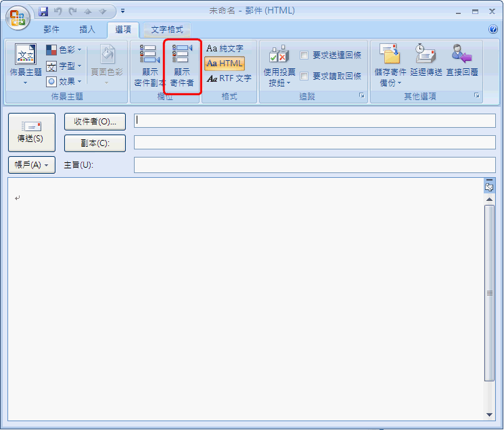Focus the 副本 Cc input field
Viewport: 504px width, 430px height.
point(315,142)
